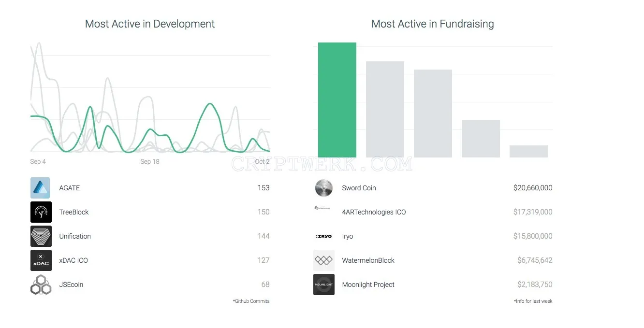644x328 pixels.
Task: Open the TreeBlock logo icon
Action: [x=41, y=212]
